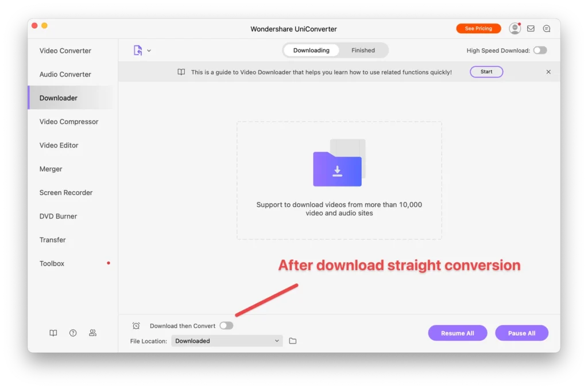
Task: Minimize the window with yellow button
Action: point(44,25)
